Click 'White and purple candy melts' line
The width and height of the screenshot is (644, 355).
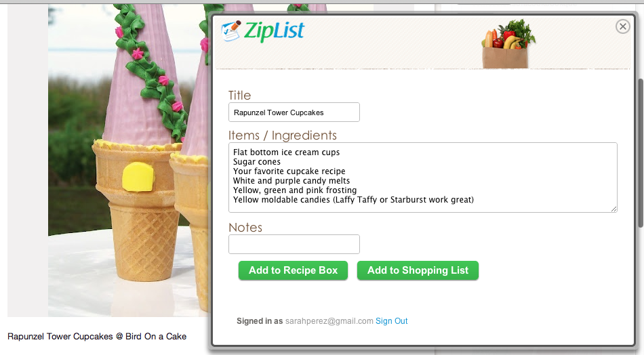coord(291,181)
